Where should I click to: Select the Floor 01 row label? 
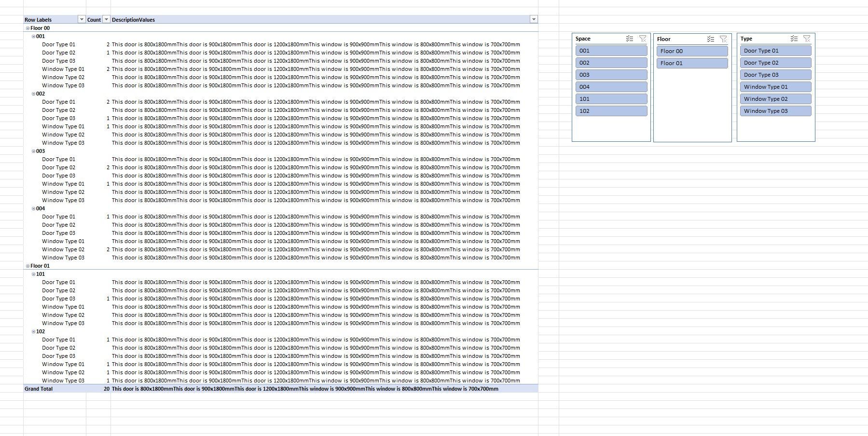40,266
